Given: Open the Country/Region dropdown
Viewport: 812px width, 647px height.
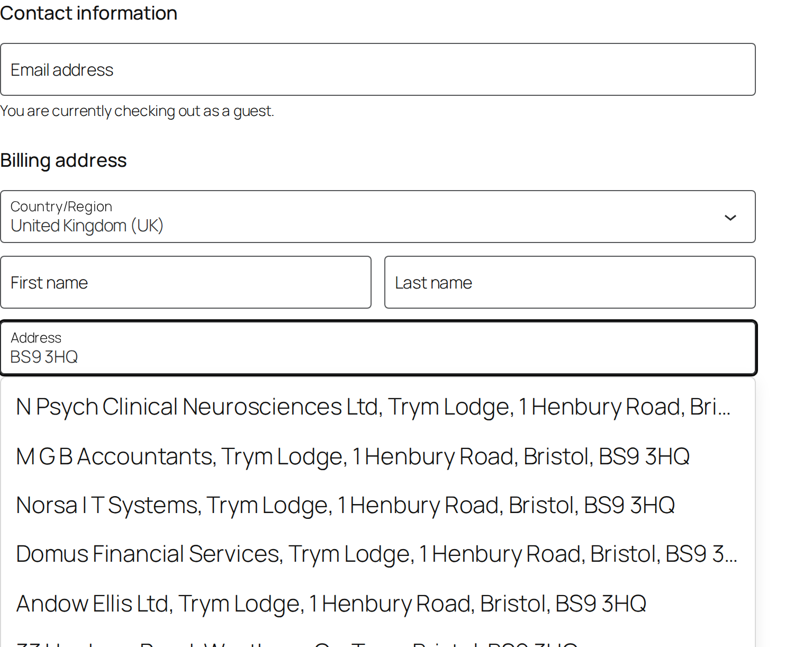Looking at the screenshot, I should click(378, 217).
